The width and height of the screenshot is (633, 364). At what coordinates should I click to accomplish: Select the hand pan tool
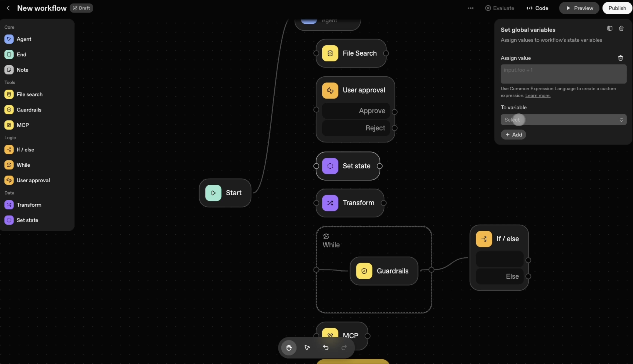[289, 348]
